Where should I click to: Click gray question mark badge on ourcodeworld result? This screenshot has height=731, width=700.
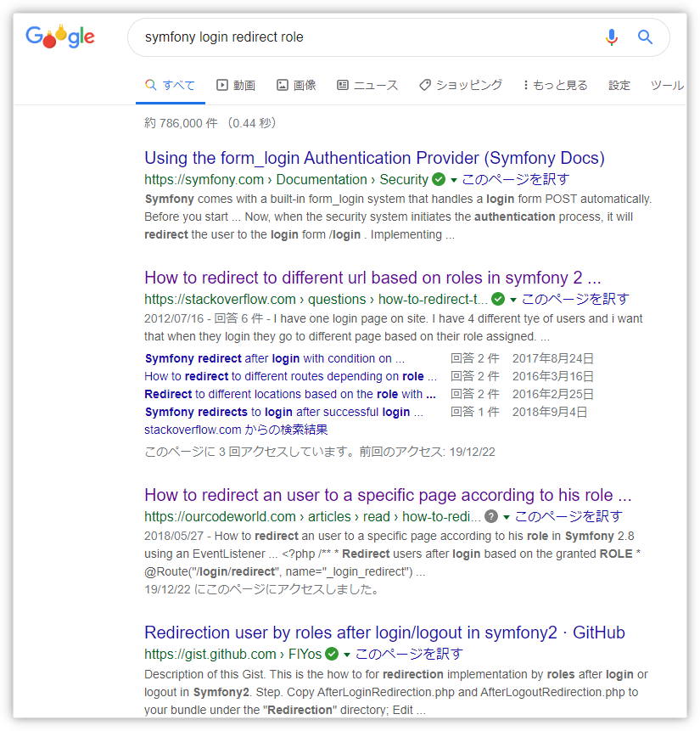pyautogui.click(x=491, y=516)
